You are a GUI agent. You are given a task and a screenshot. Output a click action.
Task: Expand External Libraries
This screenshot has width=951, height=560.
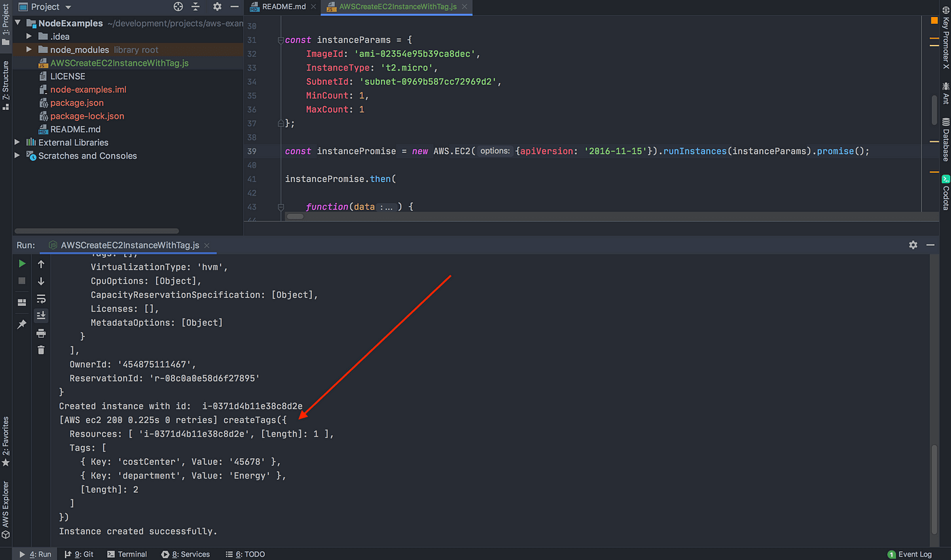tap(18, 143)
